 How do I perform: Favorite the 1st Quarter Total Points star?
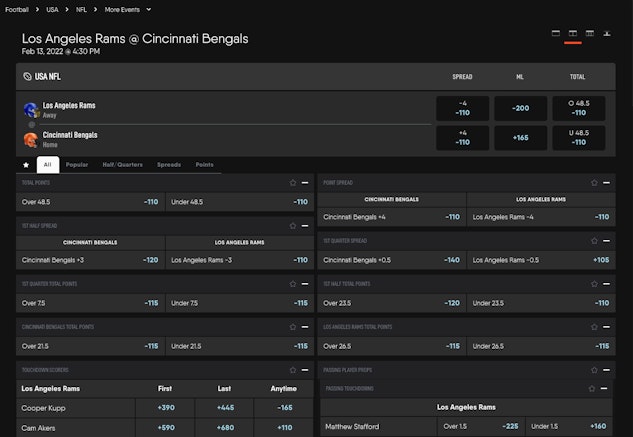click(293, 284)
